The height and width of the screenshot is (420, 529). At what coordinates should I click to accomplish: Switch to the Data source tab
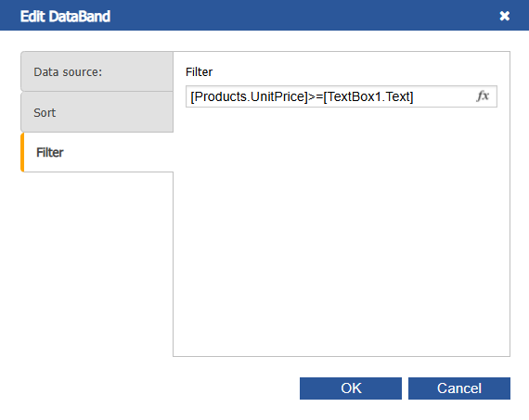tap(97, 71)
